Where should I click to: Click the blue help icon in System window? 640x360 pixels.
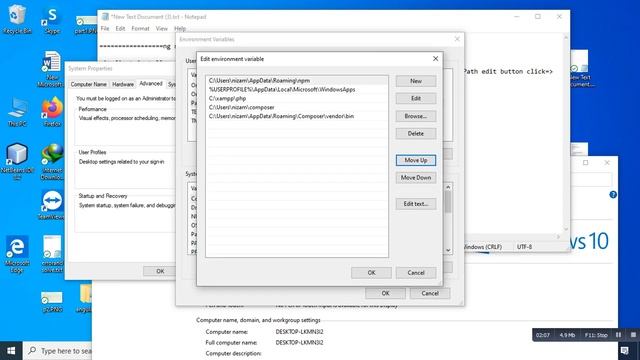(613, 195)
